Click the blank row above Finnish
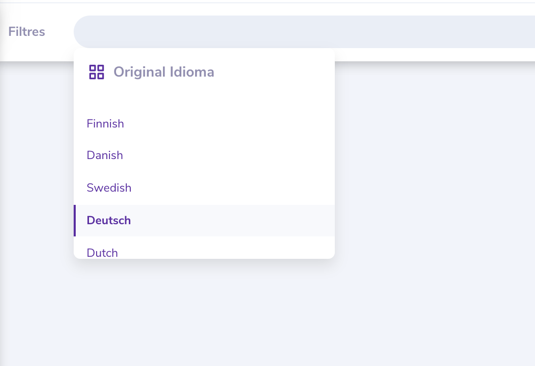535x366 pixels. point(204,99)
